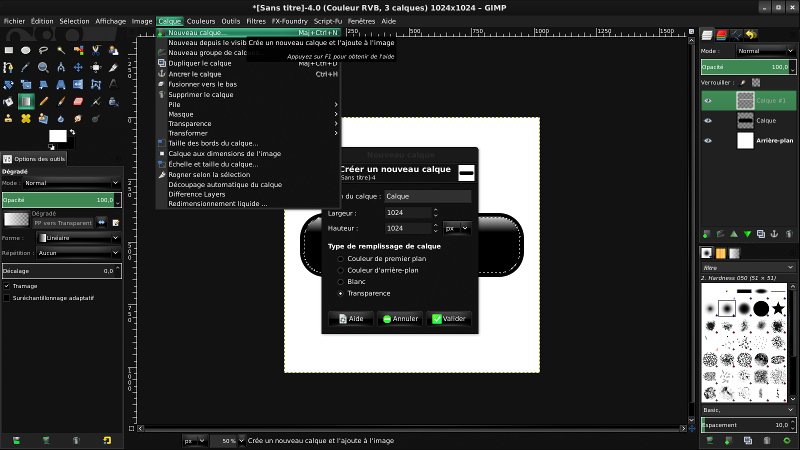Screen dimensions: 800x450
Task: Hide the 'Calque #1' layer eye icon
Action: [708, 101]
